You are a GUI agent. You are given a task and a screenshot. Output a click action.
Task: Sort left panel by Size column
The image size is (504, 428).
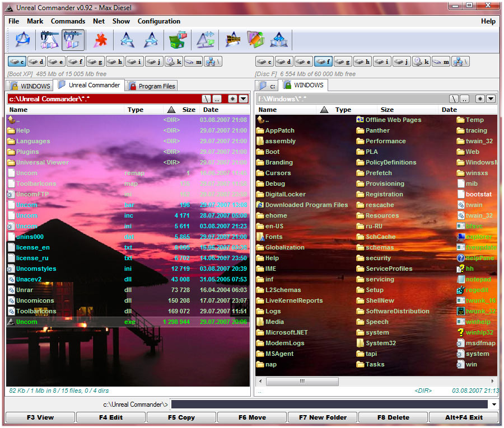(x=181, y=110)
